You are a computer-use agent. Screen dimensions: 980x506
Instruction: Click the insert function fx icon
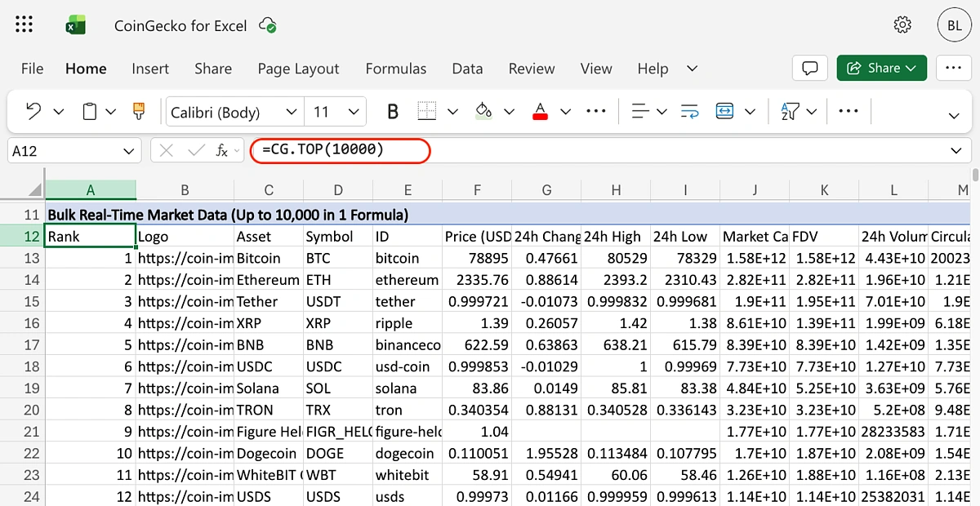point(221,151)
